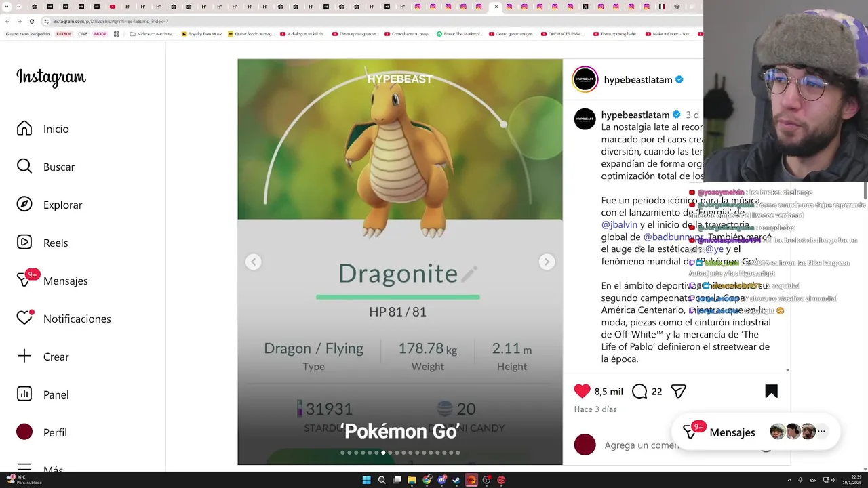Open the Fiverr: The Marketplace bookmark

[x=460, y=33]
